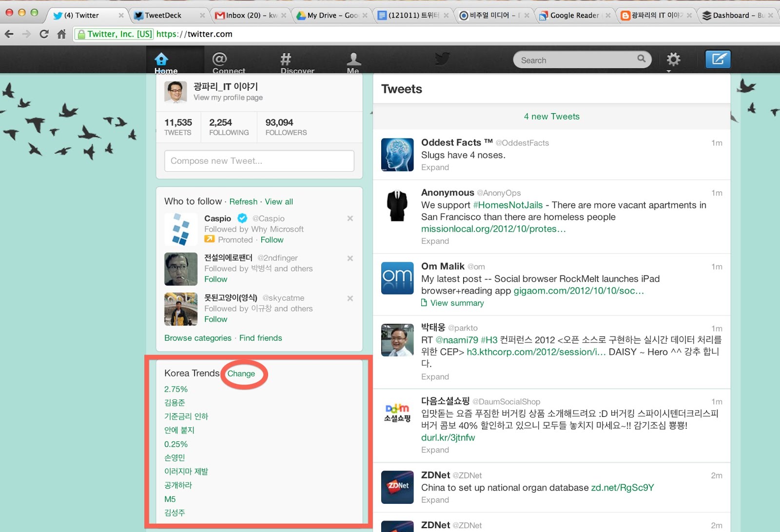Expand the DaumSocialShop tweet
Image resolution: width=780 pixels, height=532 pixels.
click(x=435, y=450)
